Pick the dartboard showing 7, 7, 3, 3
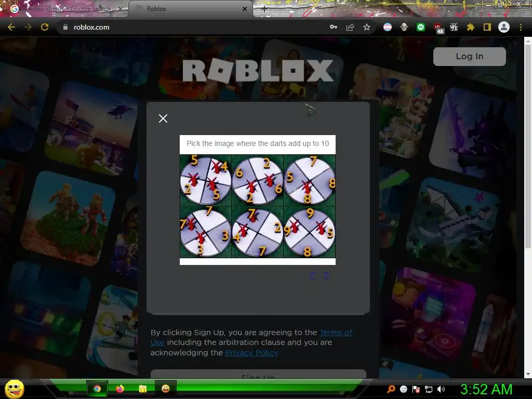Viewport: 532px width, 399px height. (x=206, y=232)
